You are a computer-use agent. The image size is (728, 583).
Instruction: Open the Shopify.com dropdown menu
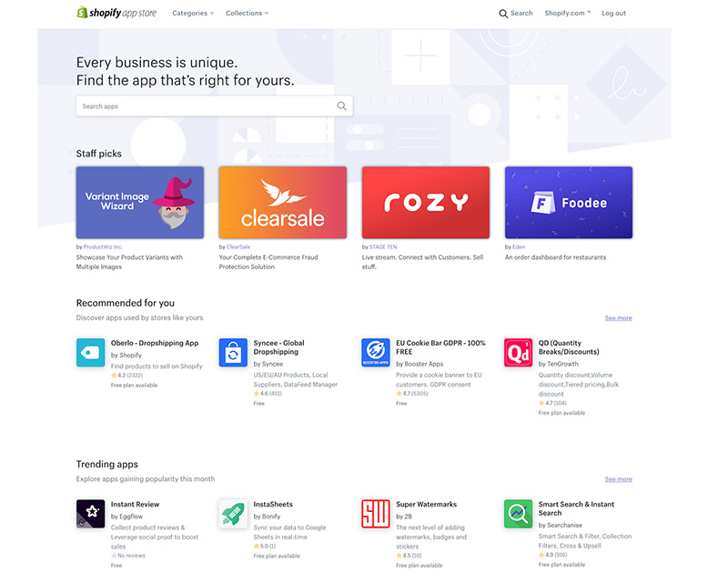coord(567,13)
